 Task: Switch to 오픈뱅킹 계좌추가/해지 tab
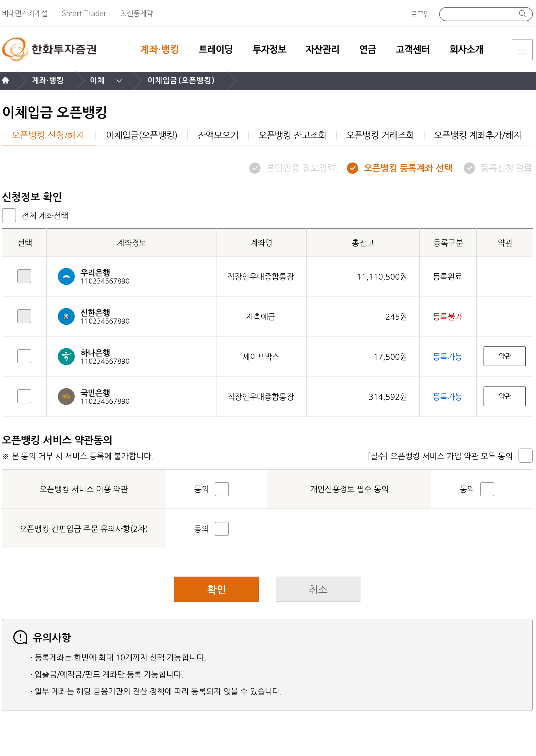point(478,135)
